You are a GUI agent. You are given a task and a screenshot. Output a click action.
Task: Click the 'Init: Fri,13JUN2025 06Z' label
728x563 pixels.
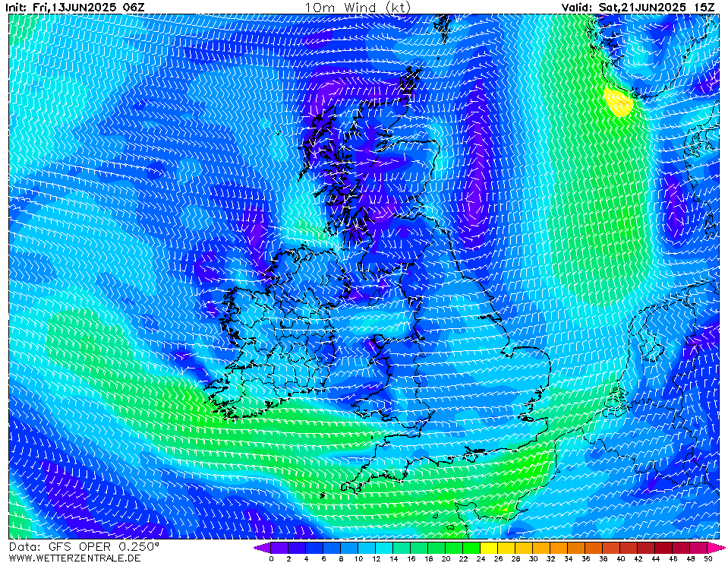click(x=75, y=7)
